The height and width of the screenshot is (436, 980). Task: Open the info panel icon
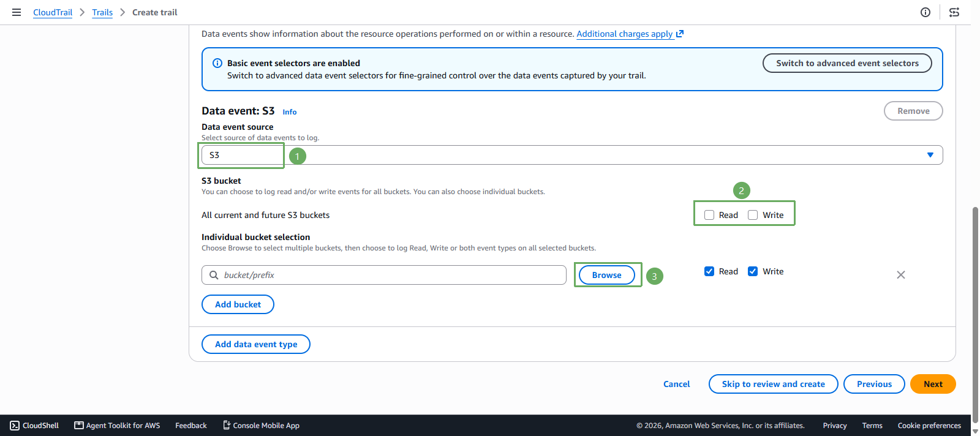point(925,12)
